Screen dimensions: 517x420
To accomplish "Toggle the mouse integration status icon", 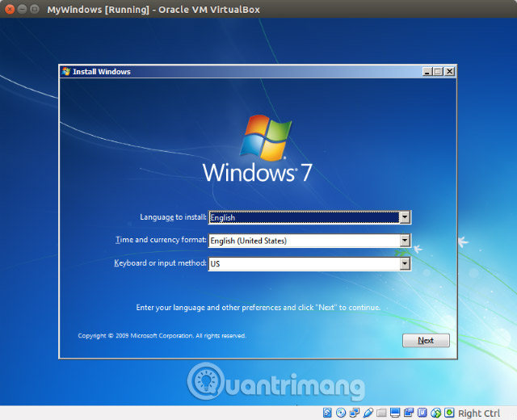I will tap(436, 413).
